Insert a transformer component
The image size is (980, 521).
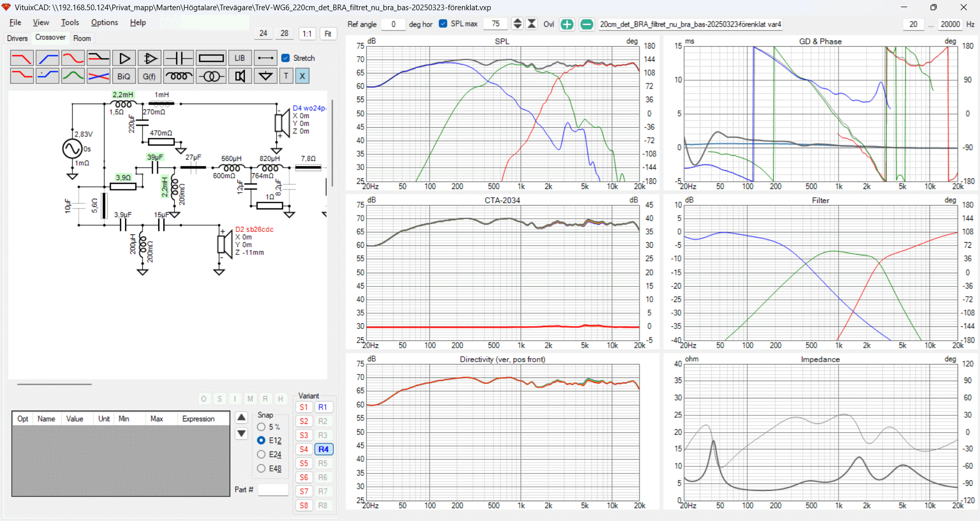click(x=211, y=76)
